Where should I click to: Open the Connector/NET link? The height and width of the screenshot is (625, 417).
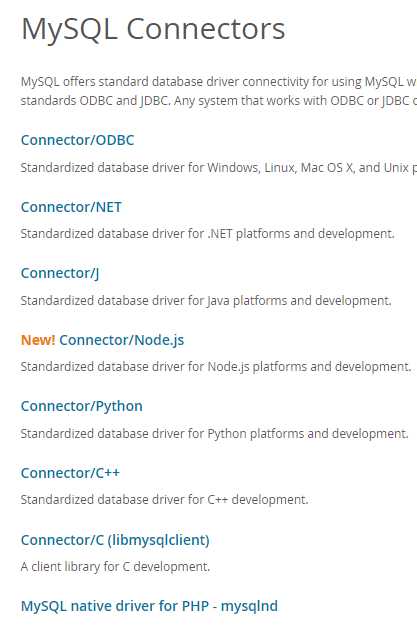(71, 207)
